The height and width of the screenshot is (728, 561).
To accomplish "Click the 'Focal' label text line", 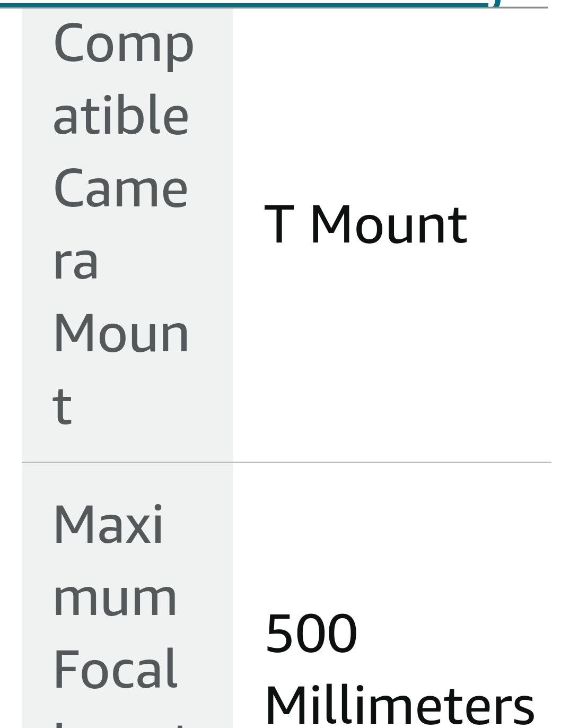I will tap(115, 669).
